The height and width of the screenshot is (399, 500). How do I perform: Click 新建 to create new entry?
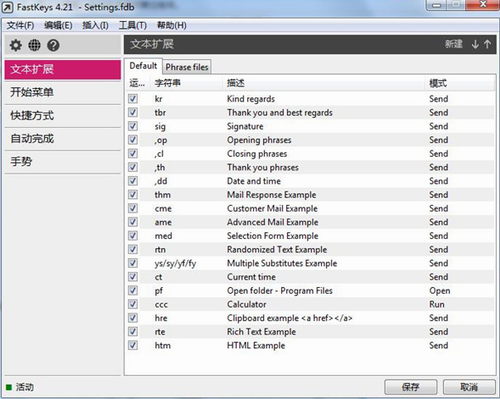tap(454, 44)
